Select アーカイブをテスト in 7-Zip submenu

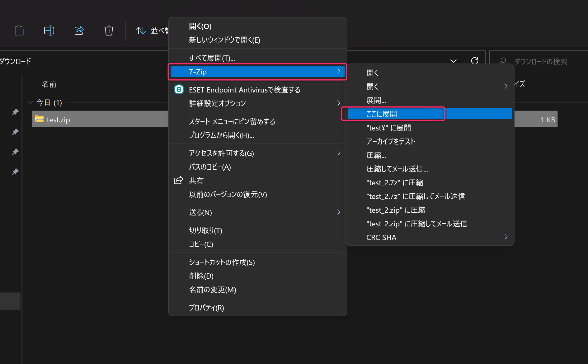point(391,141)
